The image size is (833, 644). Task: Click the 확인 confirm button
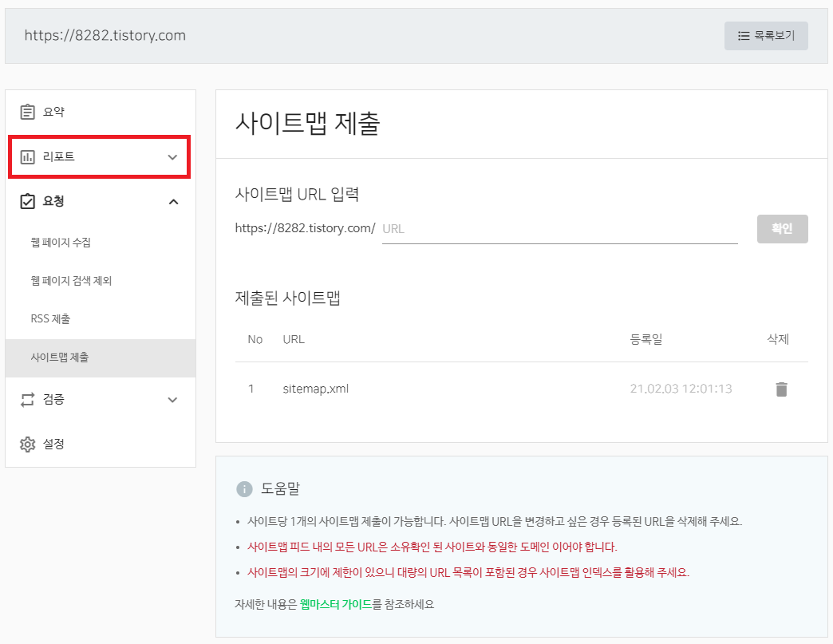[783, 229]
